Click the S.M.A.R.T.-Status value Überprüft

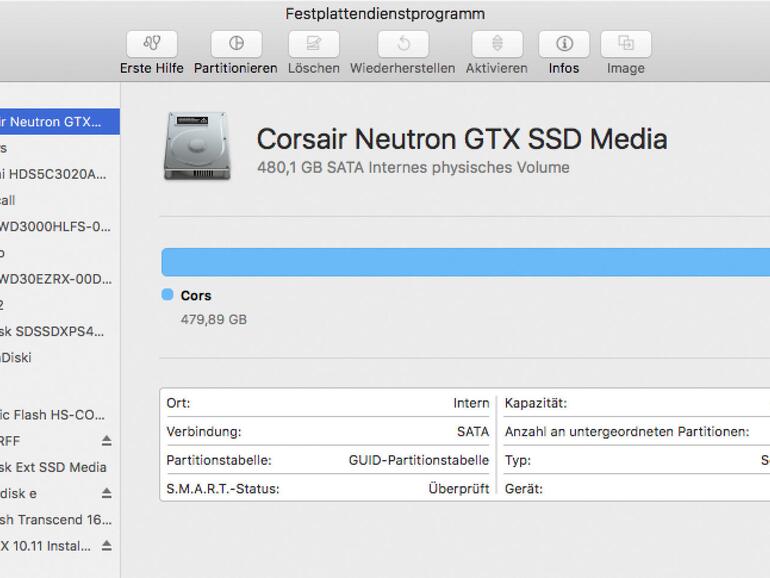[459, 489]
